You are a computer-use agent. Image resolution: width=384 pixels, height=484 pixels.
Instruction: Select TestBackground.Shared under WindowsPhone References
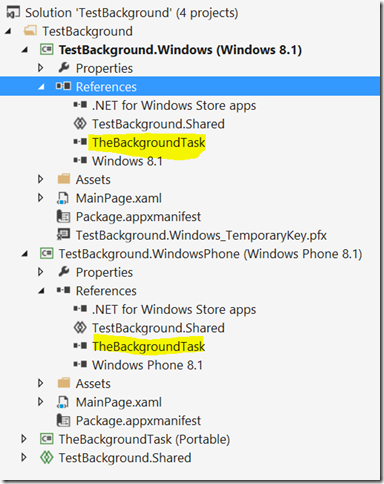[158, 328]
